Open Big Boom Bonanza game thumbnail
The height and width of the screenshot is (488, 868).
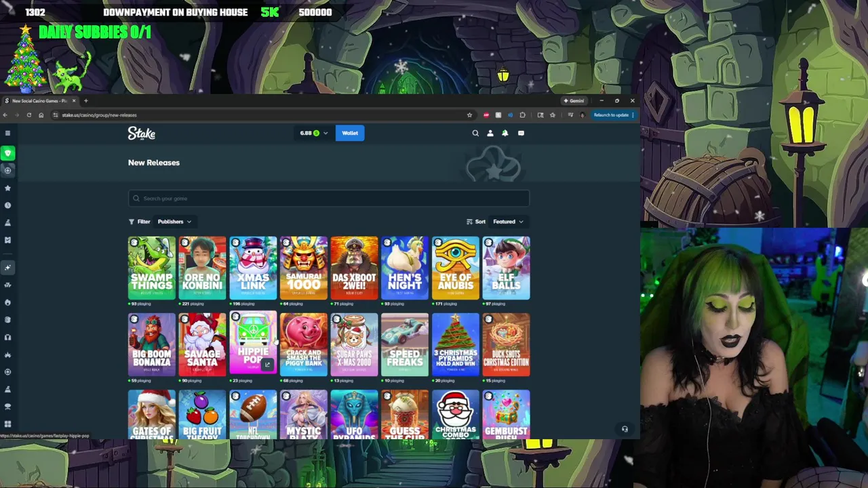click(152, 344)
